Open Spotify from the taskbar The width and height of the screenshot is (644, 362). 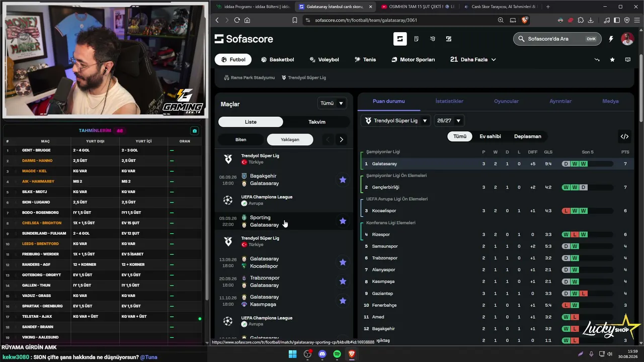[x=337, y=354]
